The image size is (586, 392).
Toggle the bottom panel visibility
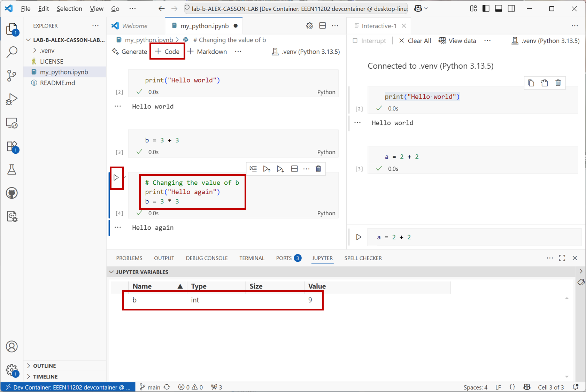coord(499,9)
